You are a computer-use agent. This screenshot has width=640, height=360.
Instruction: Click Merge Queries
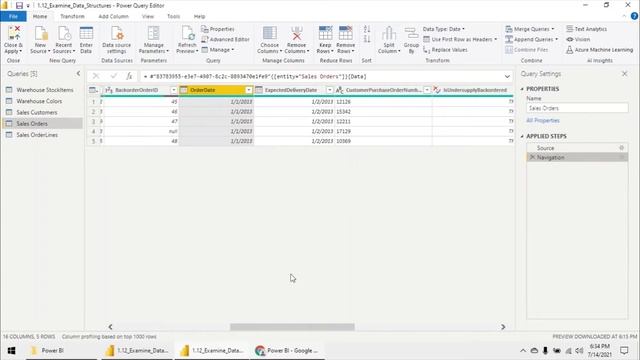(530, 29)
